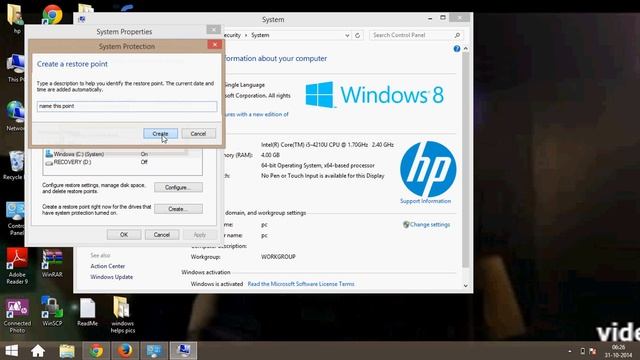The image size is (640, 360).
Task: Open Action Center link under See also
Action: 108,266
